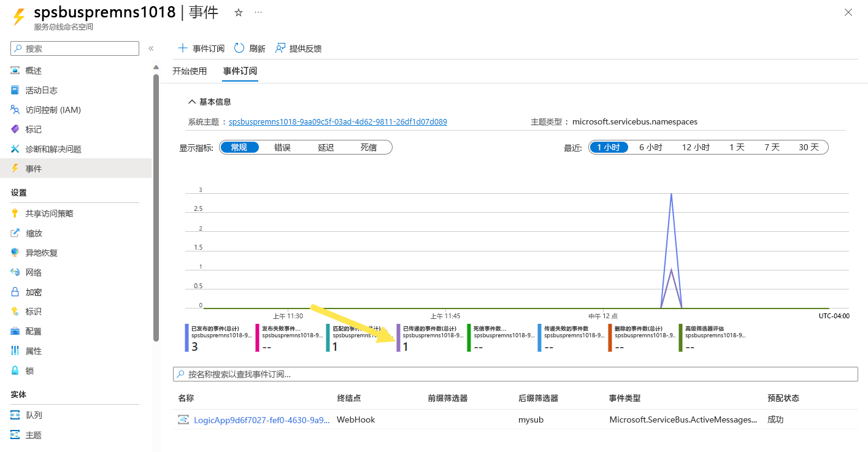
Task: Click the 标识 identity key icon
Action: coord(15,312)
